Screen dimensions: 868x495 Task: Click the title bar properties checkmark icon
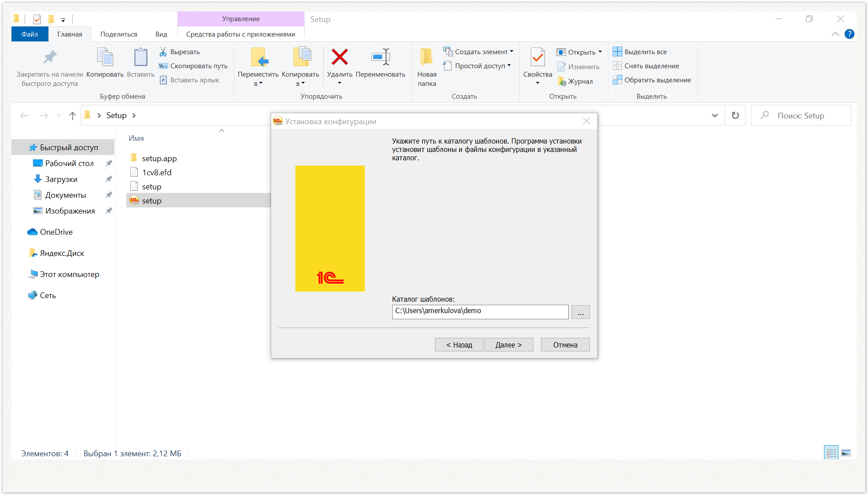click(x=37, y=19)
